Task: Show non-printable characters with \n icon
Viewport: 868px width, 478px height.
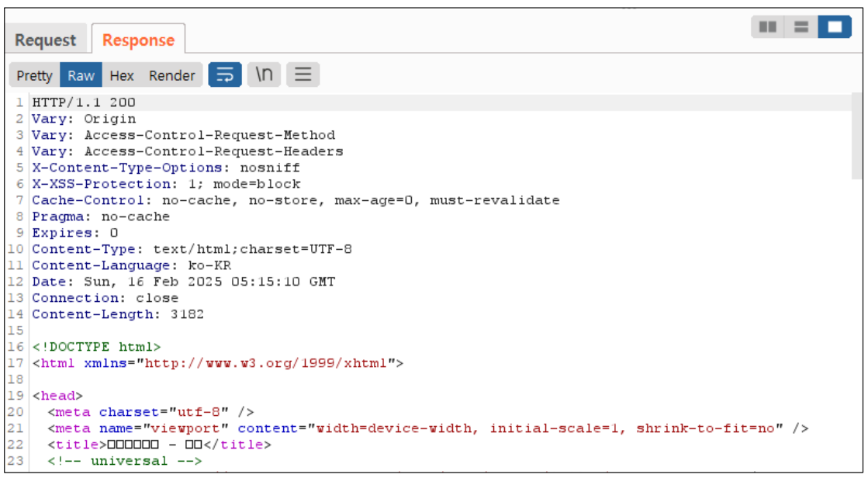Action: click(x=265, y=75)
